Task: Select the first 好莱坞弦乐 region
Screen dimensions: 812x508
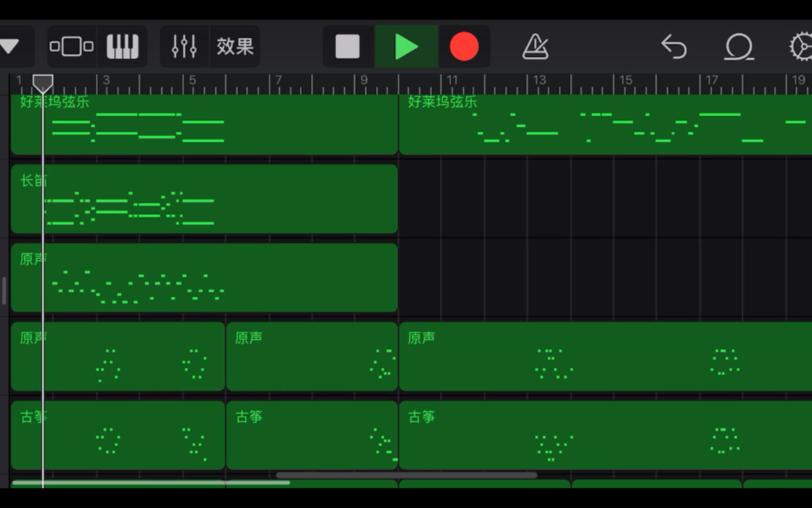Action: (204, 125)
